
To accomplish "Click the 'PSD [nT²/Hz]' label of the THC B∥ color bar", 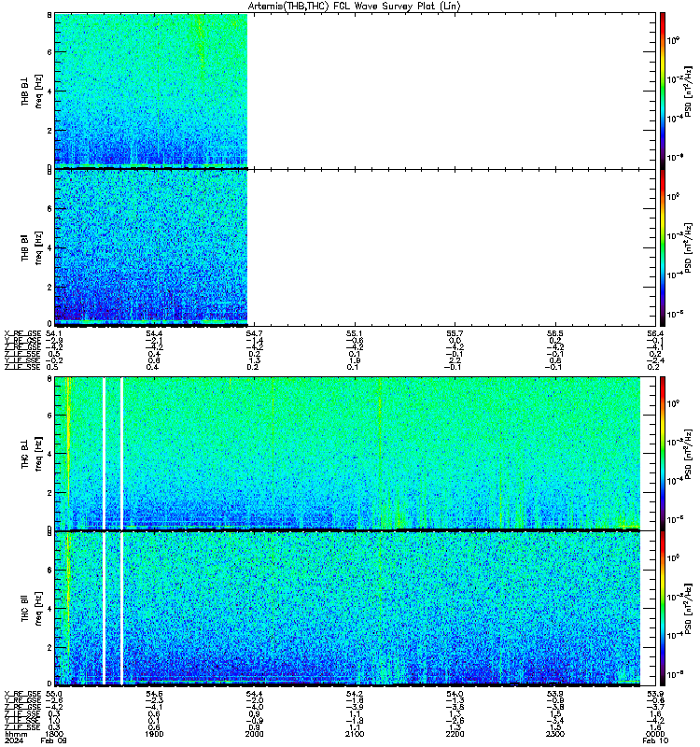I will 688,609.
